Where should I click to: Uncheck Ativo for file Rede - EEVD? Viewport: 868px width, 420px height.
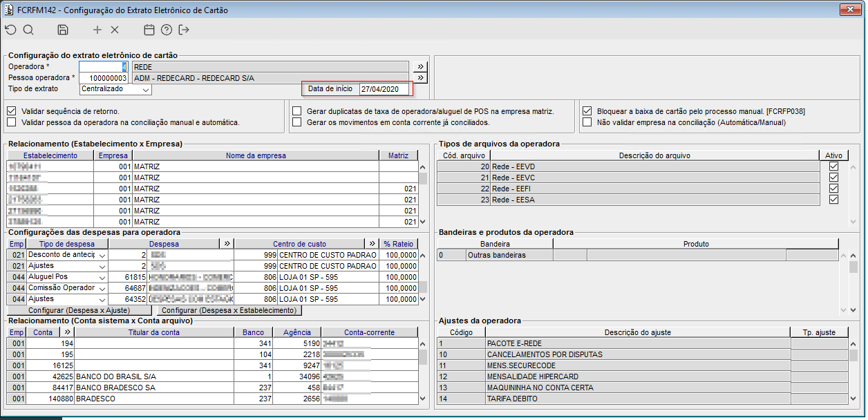coord(833,166)
